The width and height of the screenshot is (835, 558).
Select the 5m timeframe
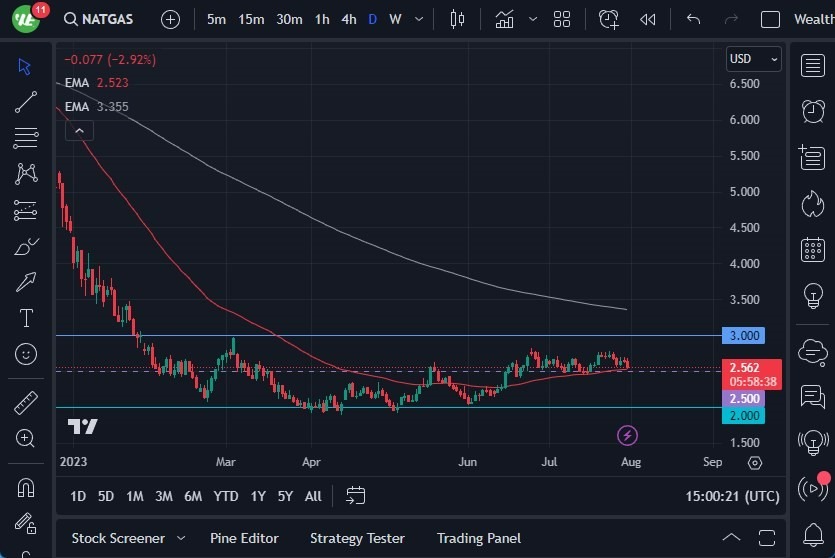coord(216,20)
